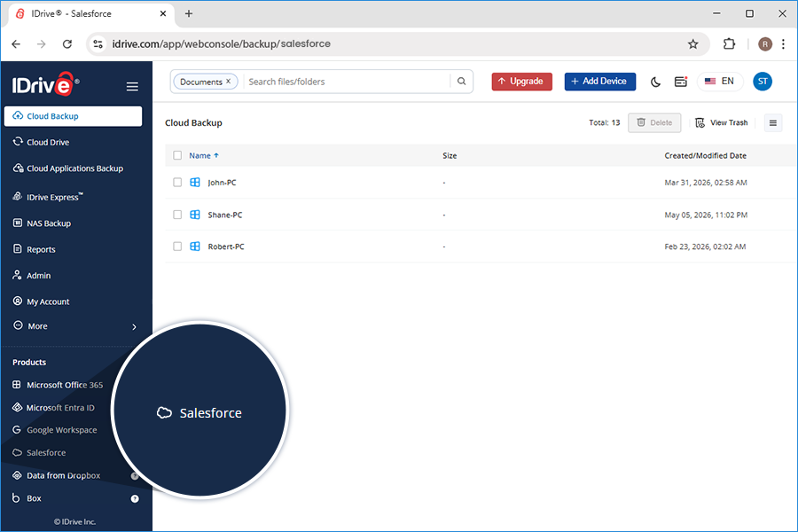Click the address bar URL

(x=222, y=44)
